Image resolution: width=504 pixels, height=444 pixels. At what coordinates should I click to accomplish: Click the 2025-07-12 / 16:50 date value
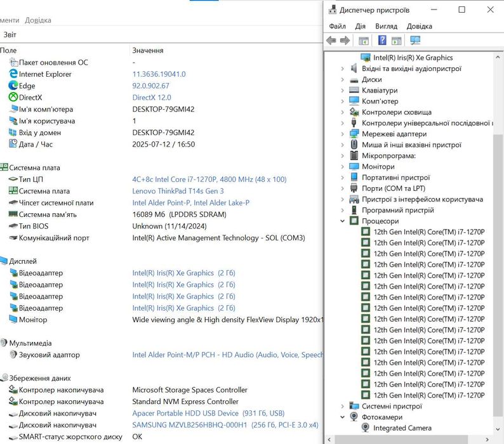pos(163,144)
